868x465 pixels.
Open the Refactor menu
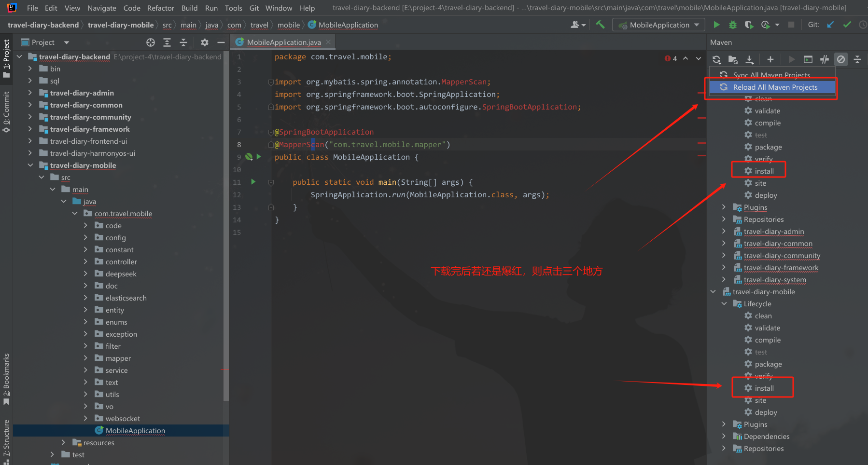pos(161,8)
